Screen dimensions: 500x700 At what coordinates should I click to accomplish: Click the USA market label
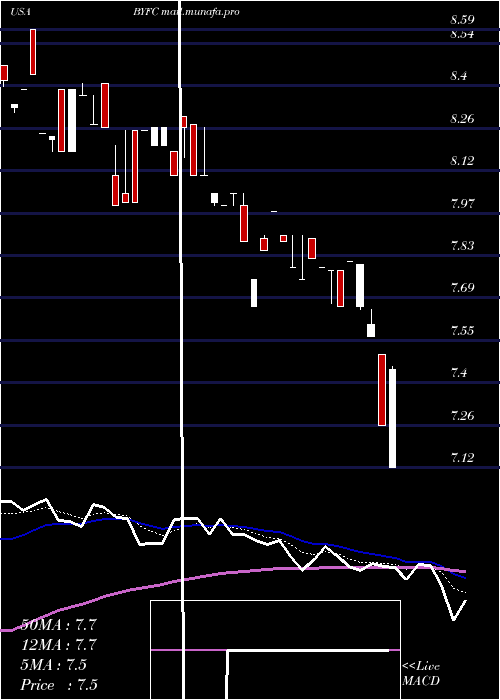pos(20,12)
